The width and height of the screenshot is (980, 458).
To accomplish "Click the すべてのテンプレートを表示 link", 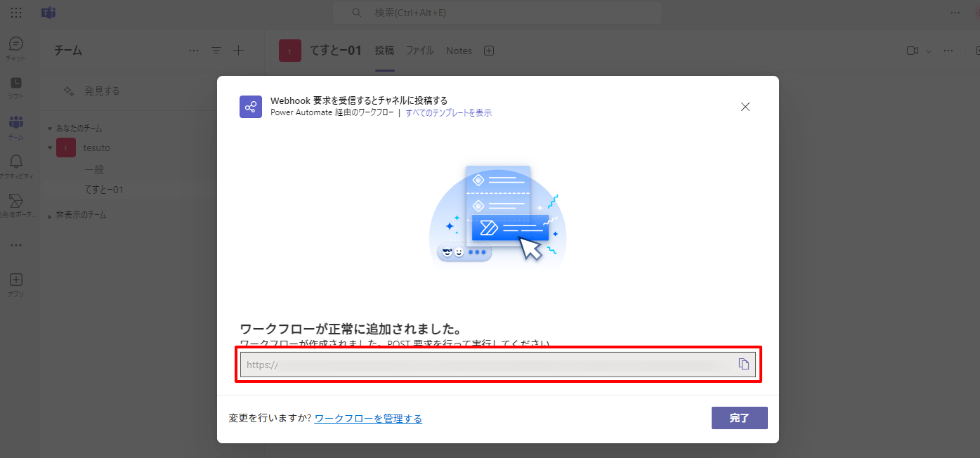I will [448, 112].
